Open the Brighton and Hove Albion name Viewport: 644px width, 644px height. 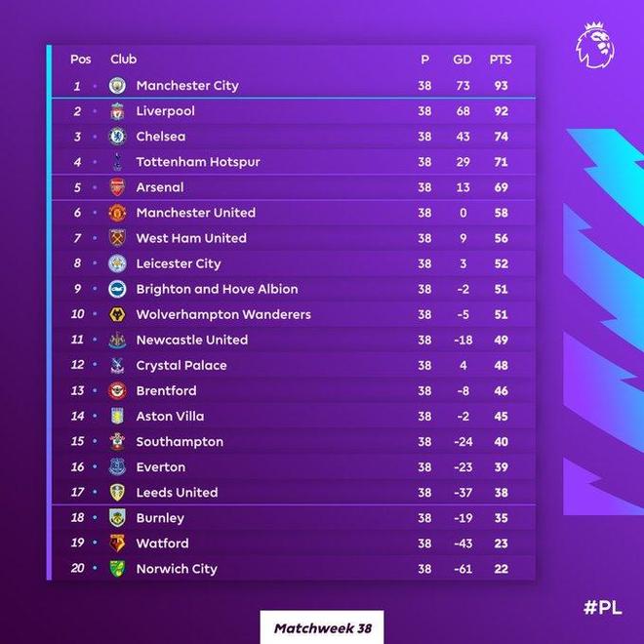tap(218, 289)
